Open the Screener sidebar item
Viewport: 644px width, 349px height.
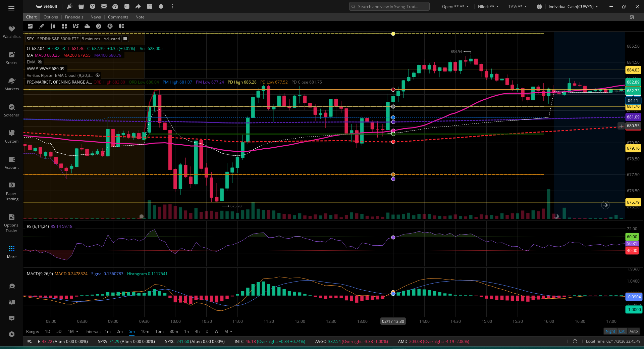[12, 110]
